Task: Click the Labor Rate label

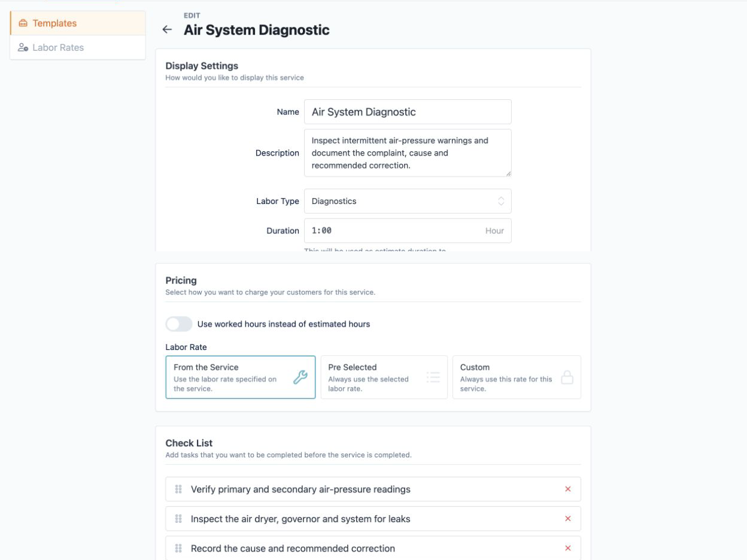Action: 186,346
